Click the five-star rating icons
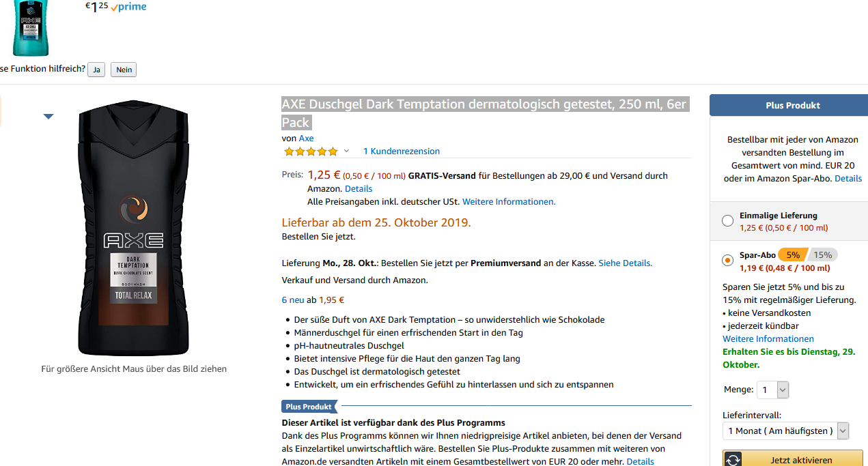 coord(311,151)
